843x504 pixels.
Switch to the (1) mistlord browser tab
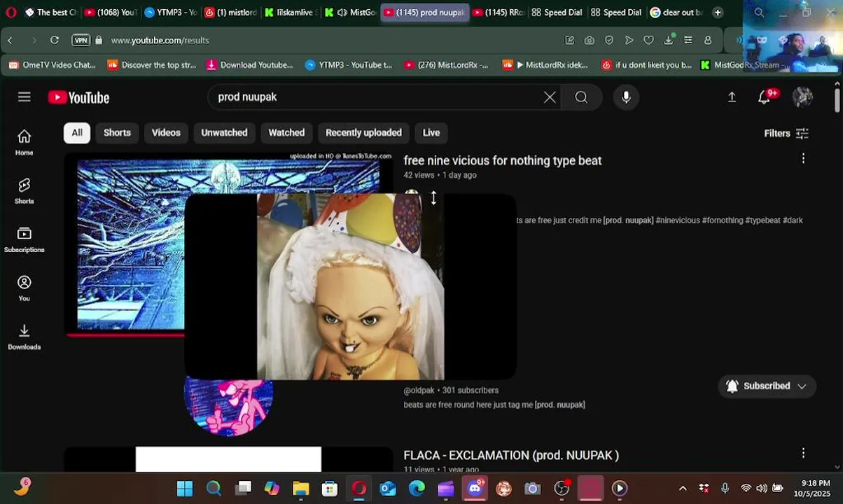point(230,13)
